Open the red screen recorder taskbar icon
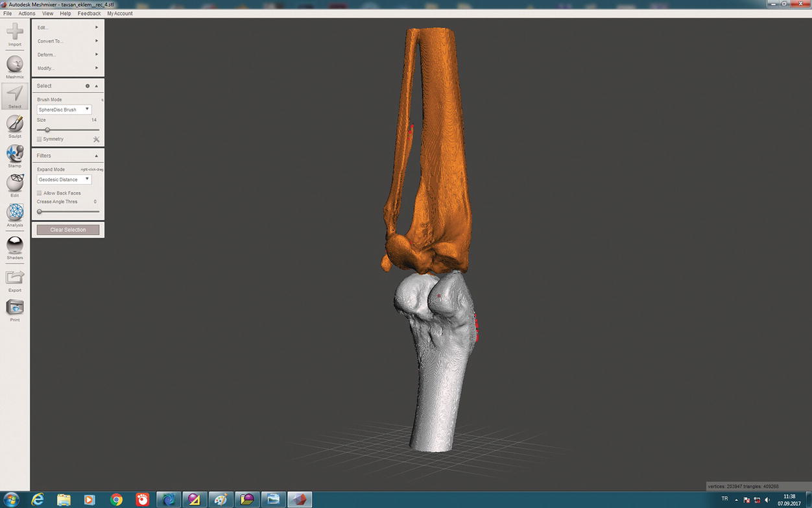This screenshot has height=508, width=812. coord(142,500)
